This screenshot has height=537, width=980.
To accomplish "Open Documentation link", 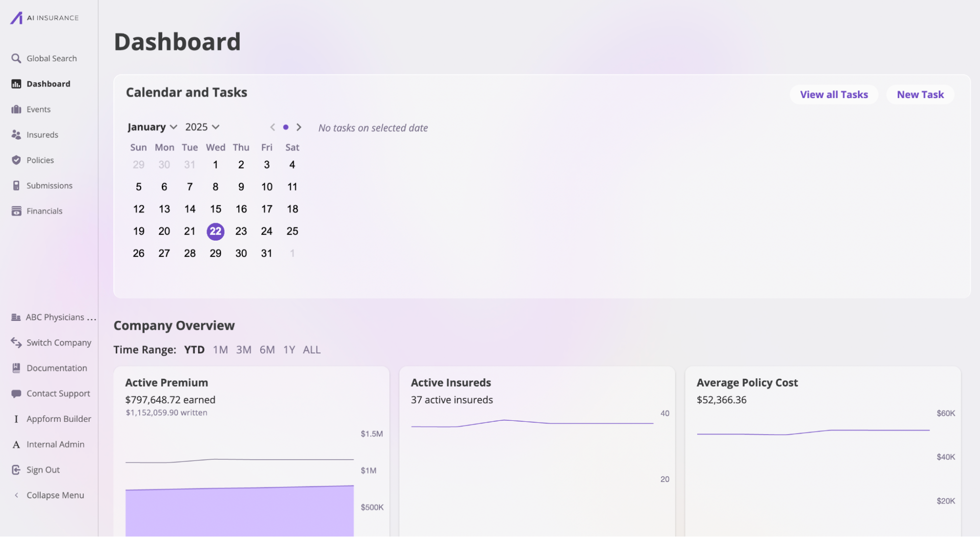I will (x=57, y=368).
